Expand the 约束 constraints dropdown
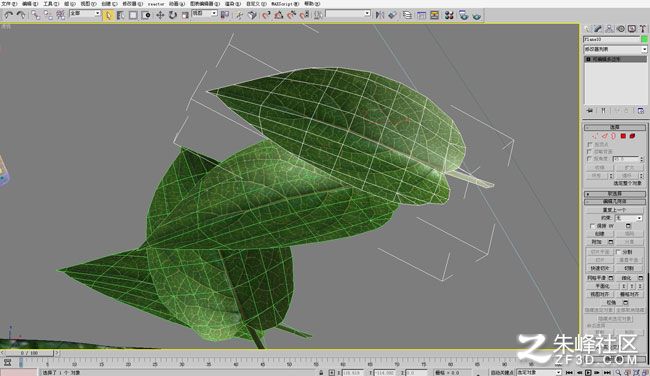This screenshot has width=650, height=376. (x=628, y=218)
